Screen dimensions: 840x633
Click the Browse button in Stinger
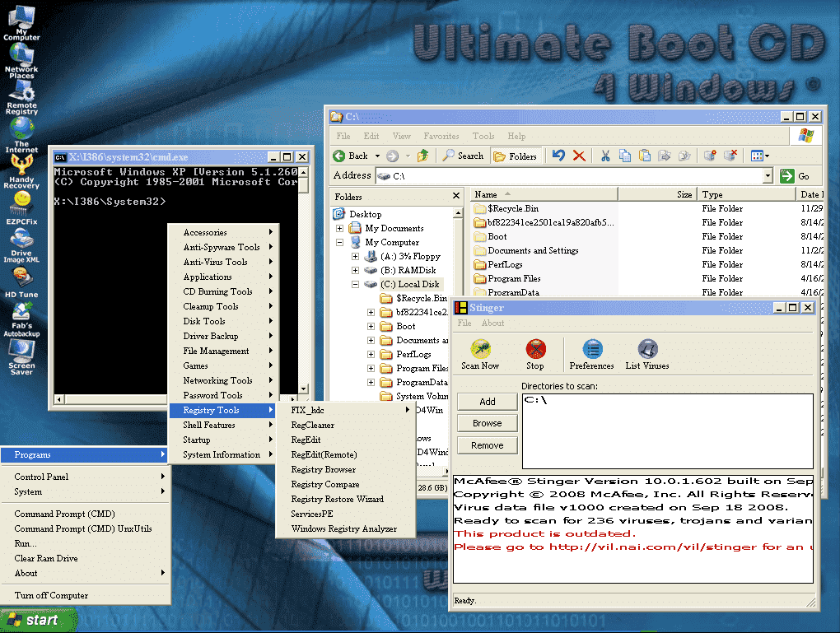coord(488,423)
